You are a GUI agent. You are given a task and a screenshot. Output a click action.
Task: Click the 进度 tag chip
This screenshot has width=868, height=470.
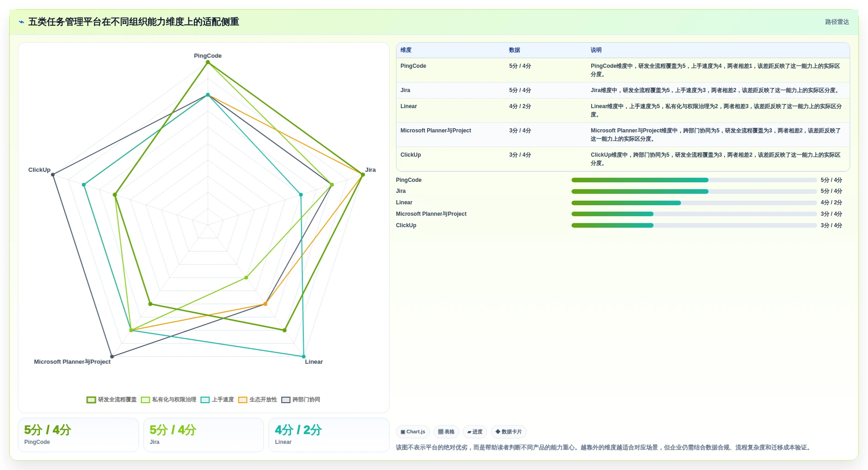coord(475,432)
